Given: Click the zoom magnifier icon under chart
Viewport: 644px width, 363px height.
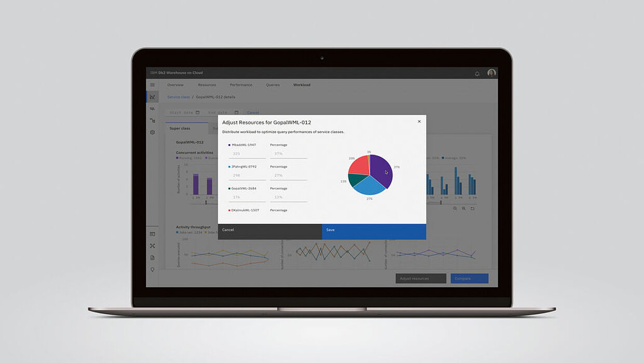Looking at the screenshot, I should (x=455, y=208).
